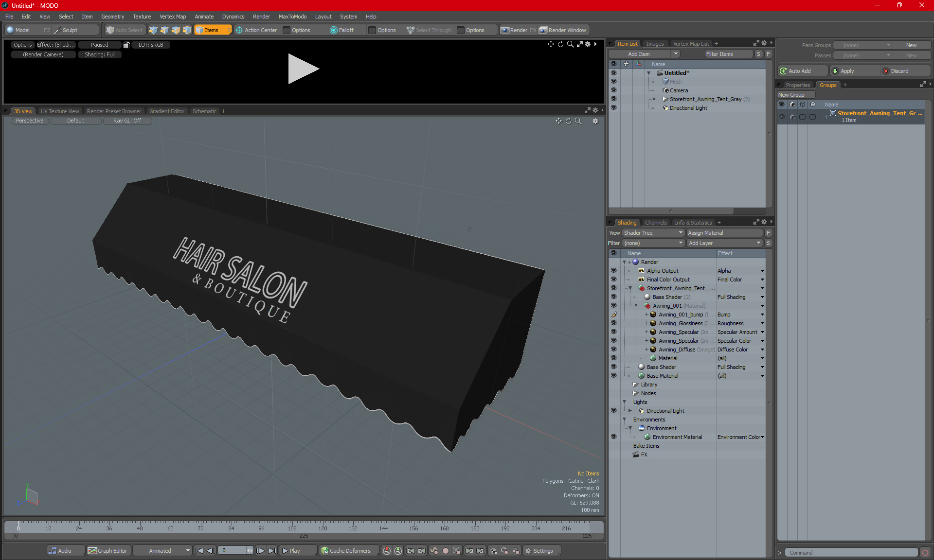
Task: Click the preview lock icon
Action: [x=126, y=45]
